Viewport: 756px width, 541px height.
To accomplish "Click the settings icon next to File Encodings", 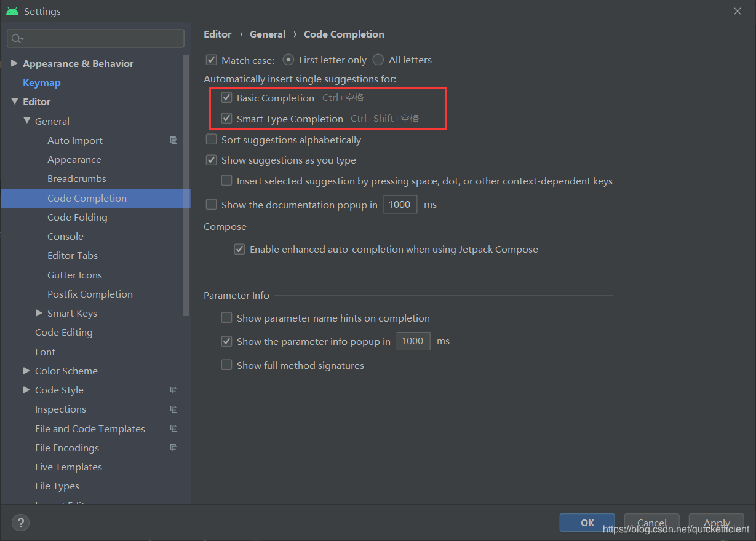I will point(173,448).
